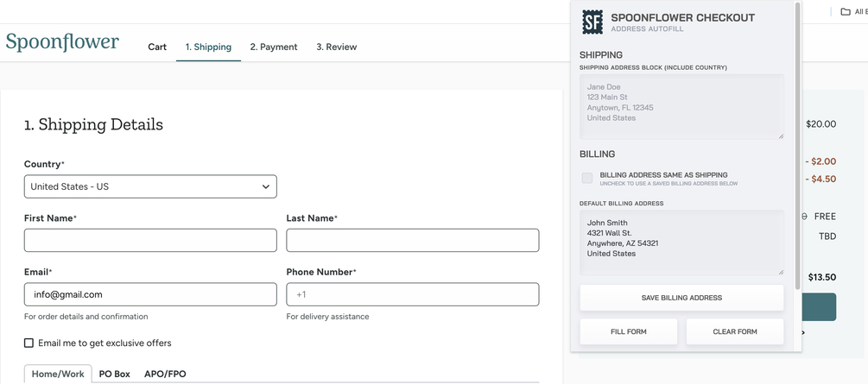Switch to the PO Box tab

point(115,374)
